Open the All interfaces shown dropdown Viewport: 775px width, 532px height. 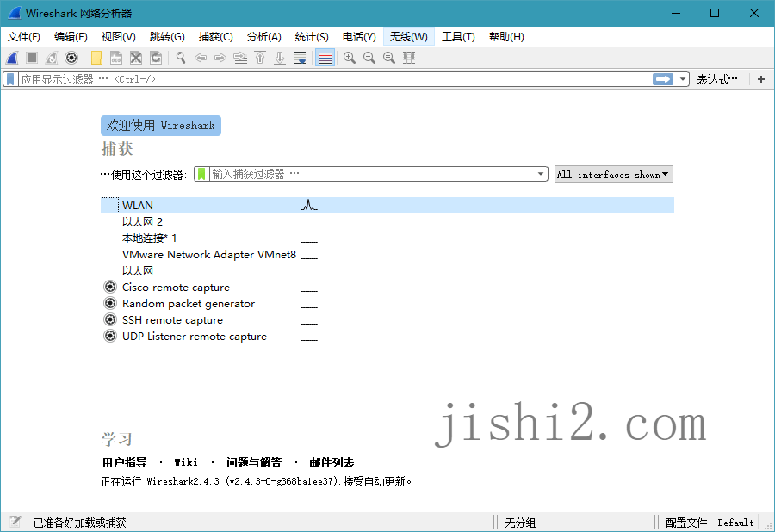613,175
